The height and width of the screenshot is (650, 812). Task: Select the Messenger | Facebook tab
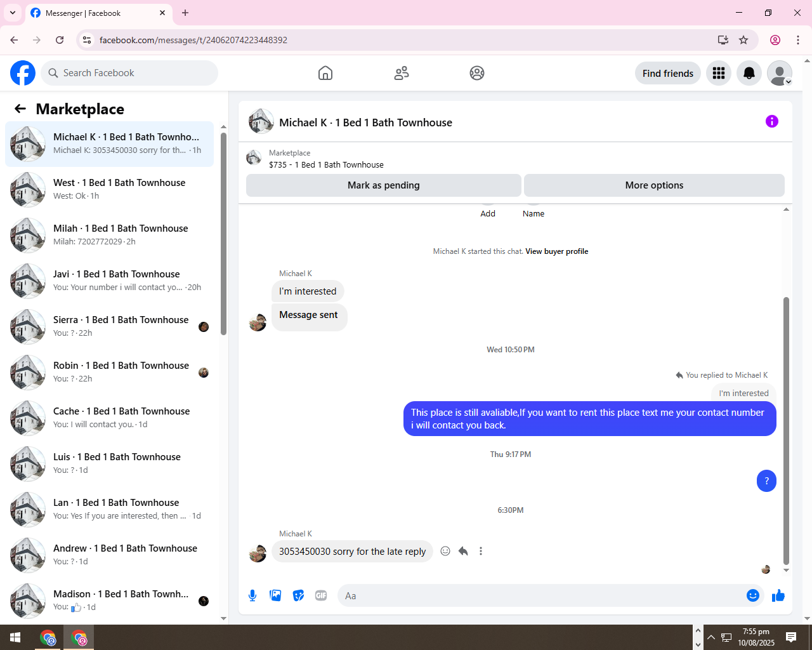(x=98, y=13)
